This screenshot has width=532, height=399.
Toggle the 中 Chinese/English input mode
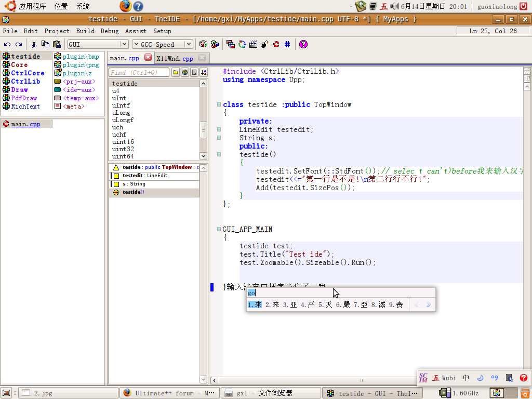[466, 378]
